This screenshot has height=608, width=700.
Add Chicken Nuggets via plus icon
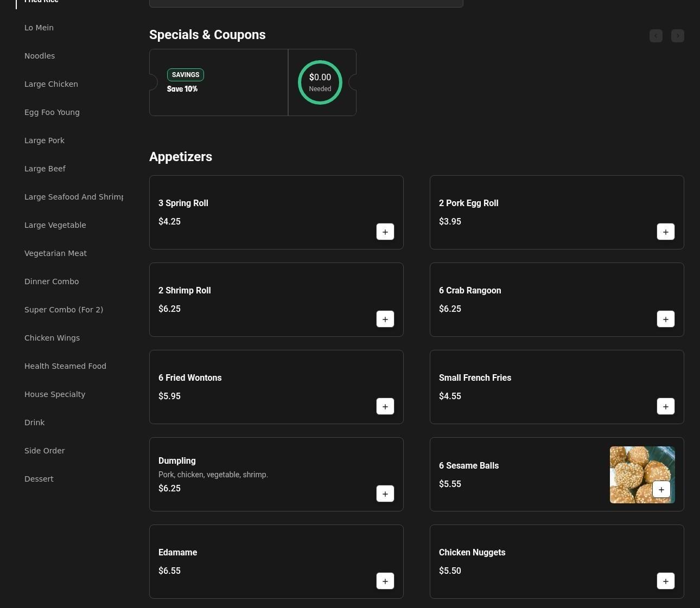click(x=665, y=581)
